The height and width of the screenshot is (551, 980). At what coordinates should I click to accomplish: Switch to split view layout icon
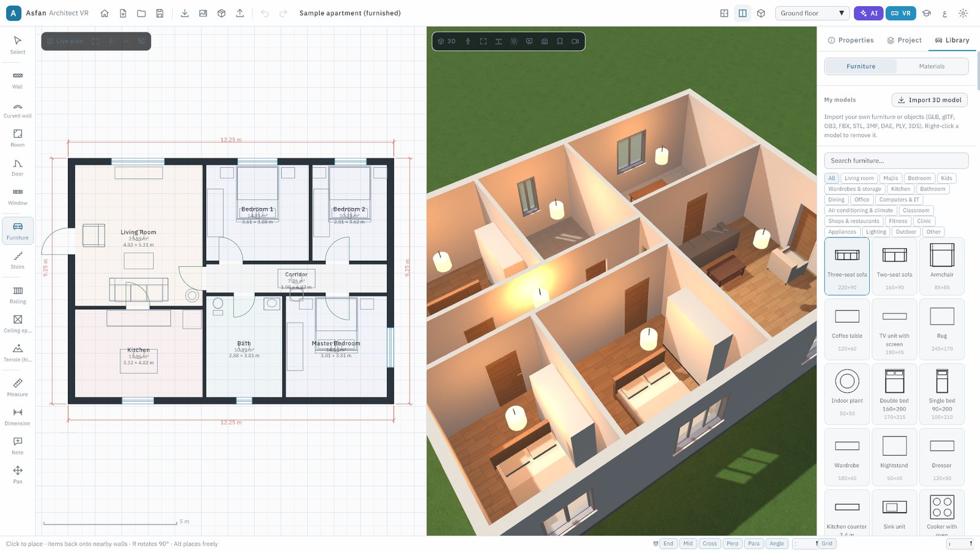coord(742,13)
